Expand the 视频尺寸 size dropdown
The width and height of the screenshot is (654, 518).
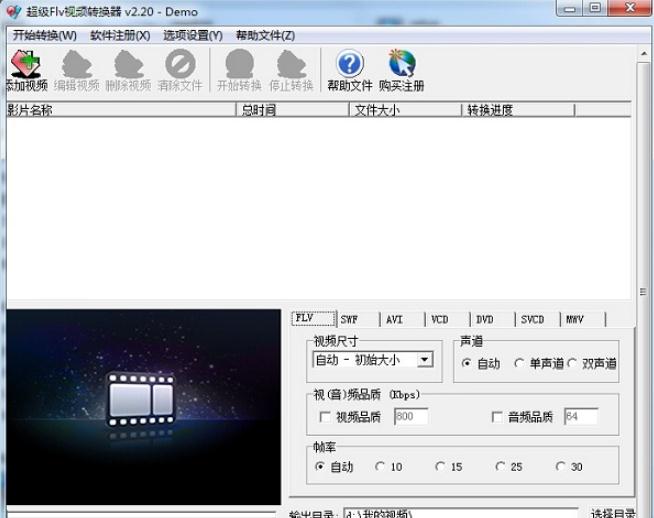425,360
